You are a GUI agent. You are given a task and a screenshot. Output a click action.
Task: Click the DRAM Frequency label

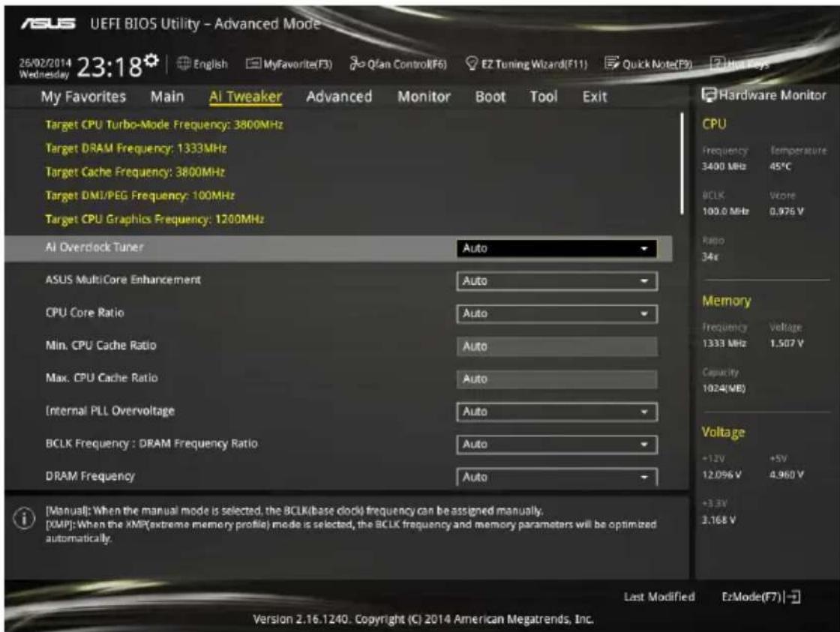tap(90, 475)
